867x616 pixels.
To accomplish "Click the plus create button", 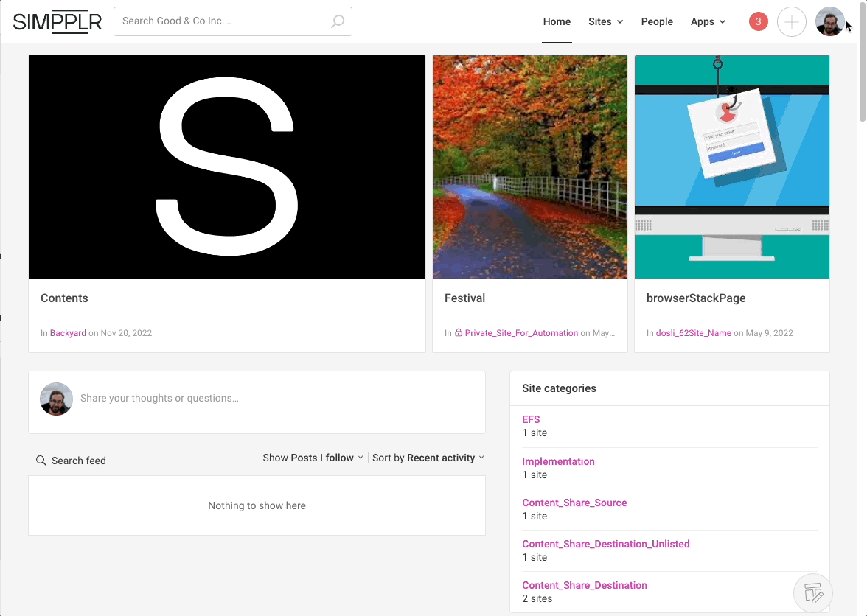I will coord(791,22).
